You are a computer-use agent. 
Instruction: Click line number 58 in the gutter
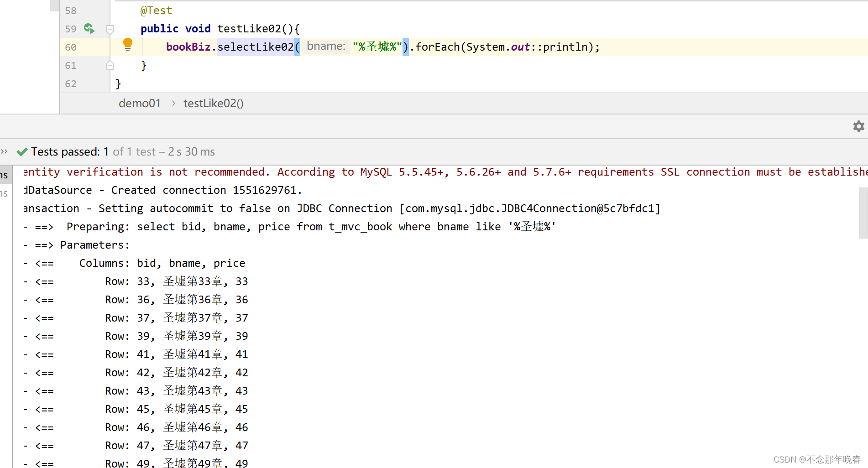(71, 11)
